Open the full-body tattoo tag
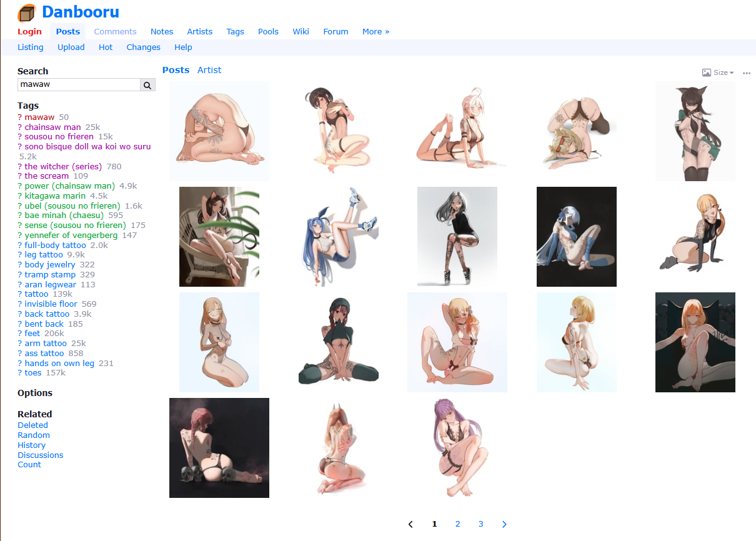 point(56,246)
